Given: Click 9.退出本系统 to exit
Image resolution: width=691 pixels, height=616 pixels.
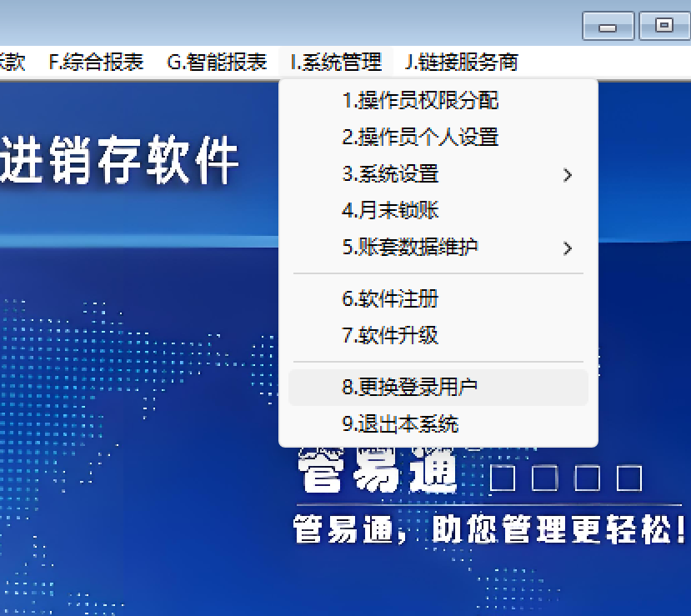Looking at the screenshot, I should [400, 424].
